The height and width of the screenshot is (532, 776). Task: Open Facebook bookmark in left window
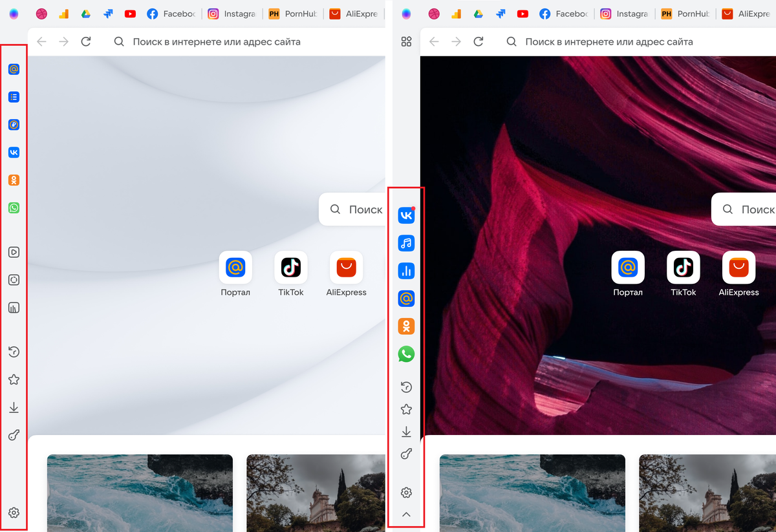[171, 14]
